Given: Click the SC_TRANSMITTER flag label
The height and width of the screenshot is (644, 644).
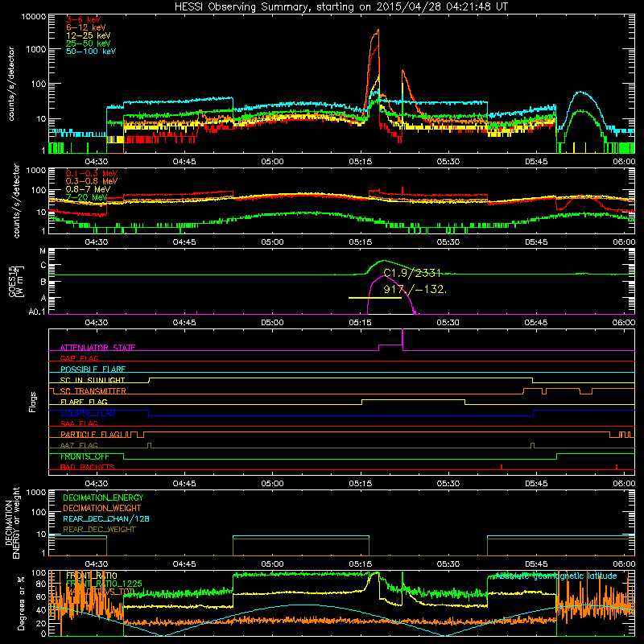Looking at the screenshot, I should (93, 391).
